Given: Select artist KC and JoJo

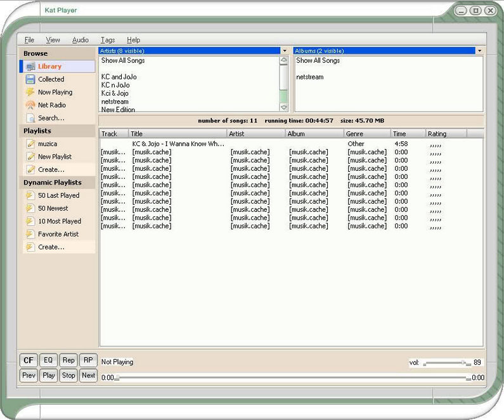Looking at the screenshot, I should [x=119, y=77].
